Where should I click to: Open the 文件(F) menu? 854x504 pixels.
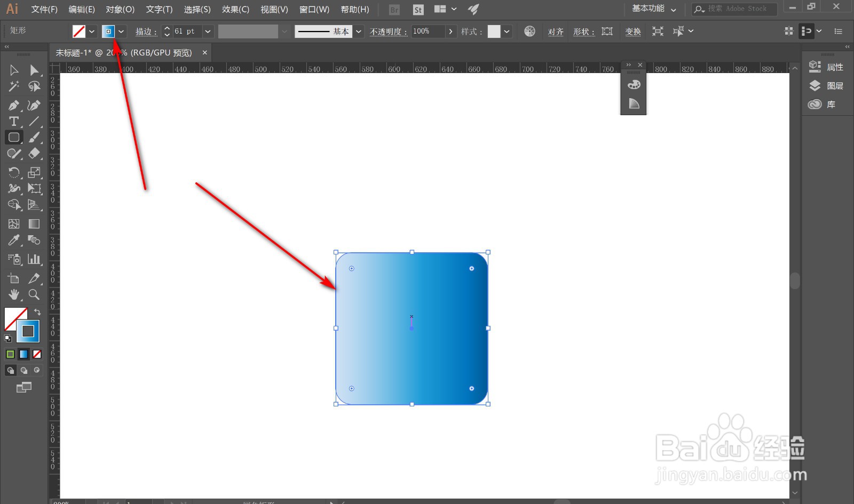[x=44, y=9]
